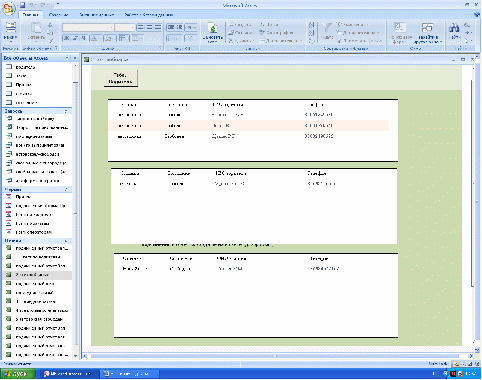Open Customize Quick Access Toolbar dropdown arrow
Screen dimensions: 482x380
pyautogui.click(x=58, y=4)
